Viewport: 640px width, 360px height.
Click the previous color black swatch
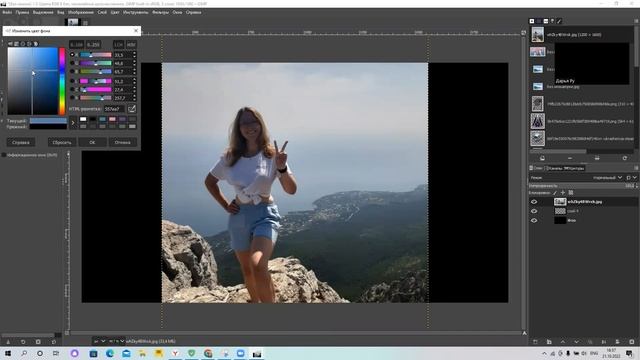[48, 127]
